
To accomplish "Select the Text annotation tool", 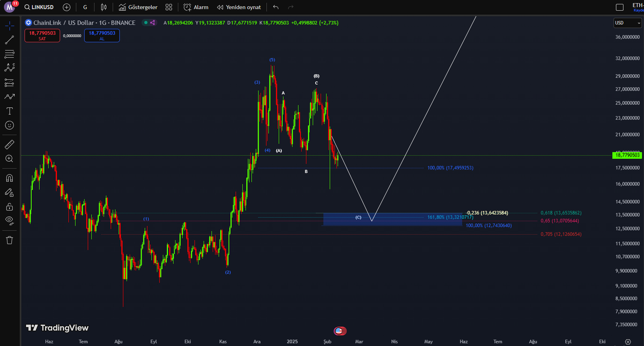I will (9, 111).
